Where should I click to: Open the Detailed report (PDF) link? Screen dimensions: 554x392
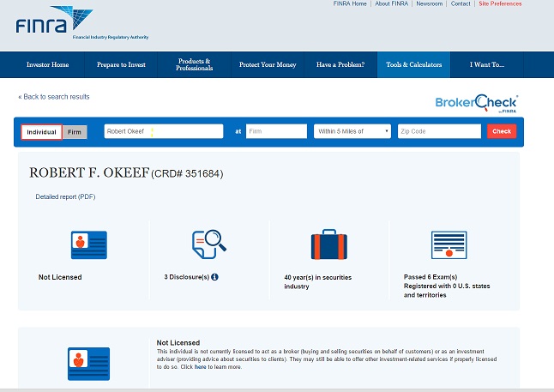[x=65, y=196]
